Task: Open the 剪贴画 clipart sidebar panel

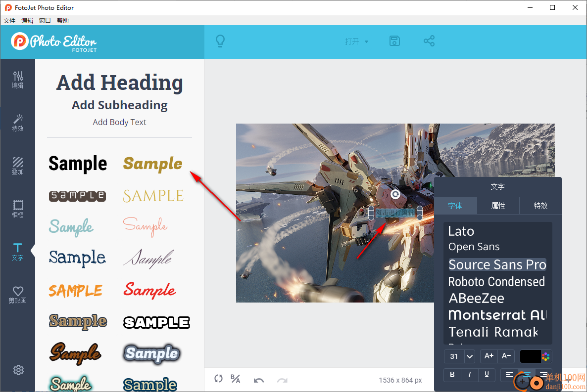Action: (18, 295)
